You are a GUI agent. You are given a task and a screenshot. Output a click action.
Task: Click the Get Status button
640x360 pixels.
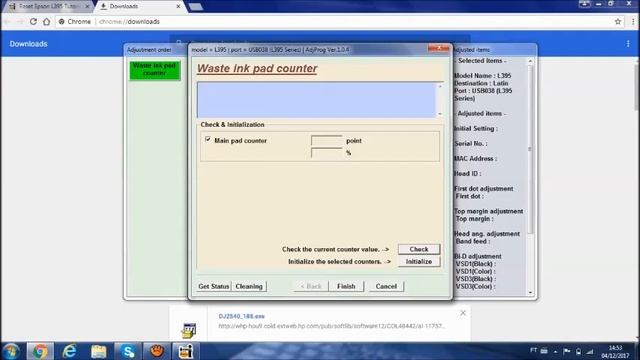(x=213, y=286)
